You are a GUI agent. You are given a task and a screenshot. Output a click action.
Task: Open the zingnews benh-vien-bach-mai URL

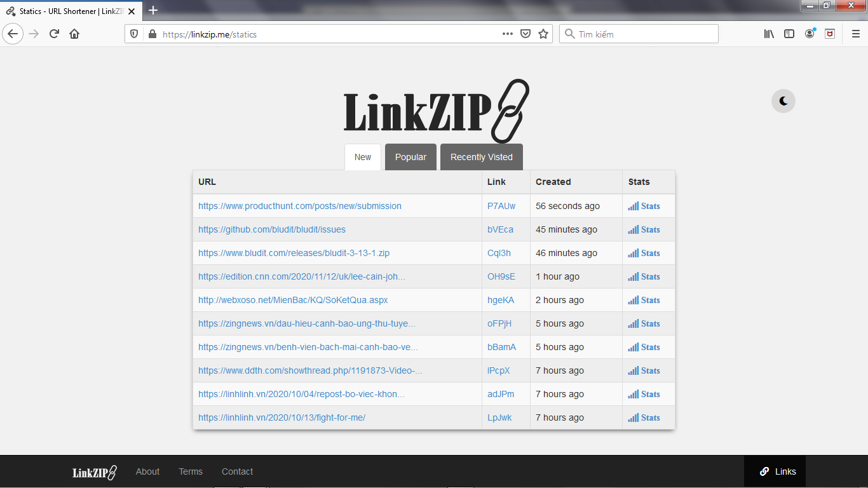coord(308,347)
